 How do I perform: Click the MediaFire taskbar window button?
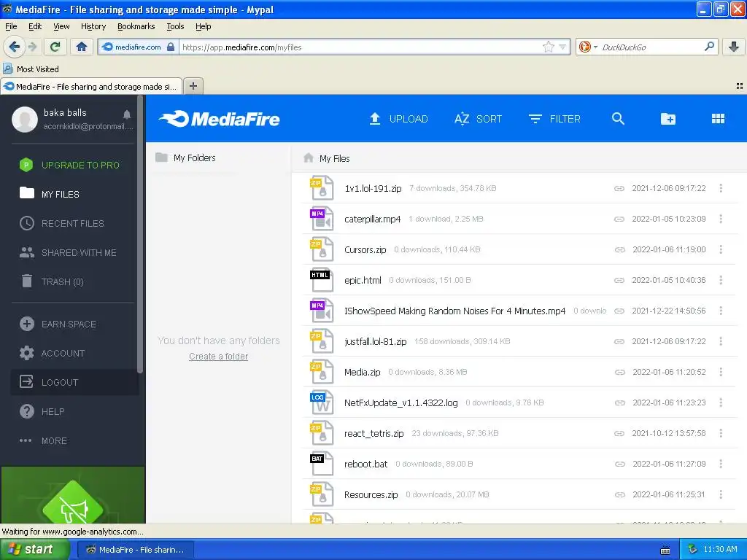point(135,550)
